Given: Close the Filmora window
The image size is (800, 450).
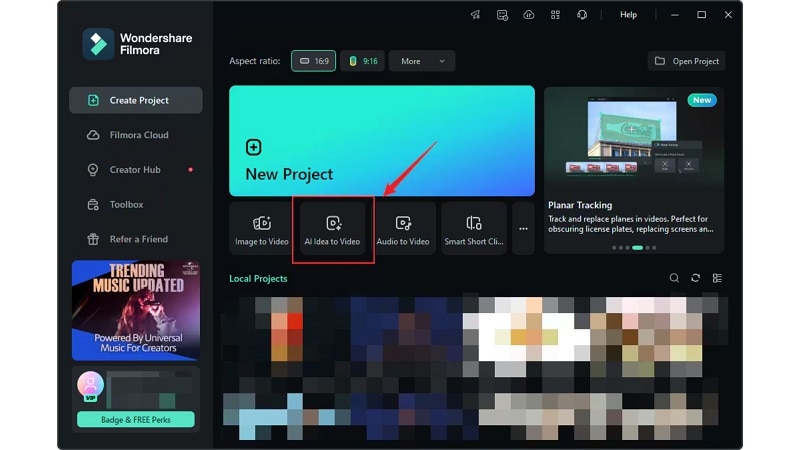Looking at the screenshot, I should point(728,15).
